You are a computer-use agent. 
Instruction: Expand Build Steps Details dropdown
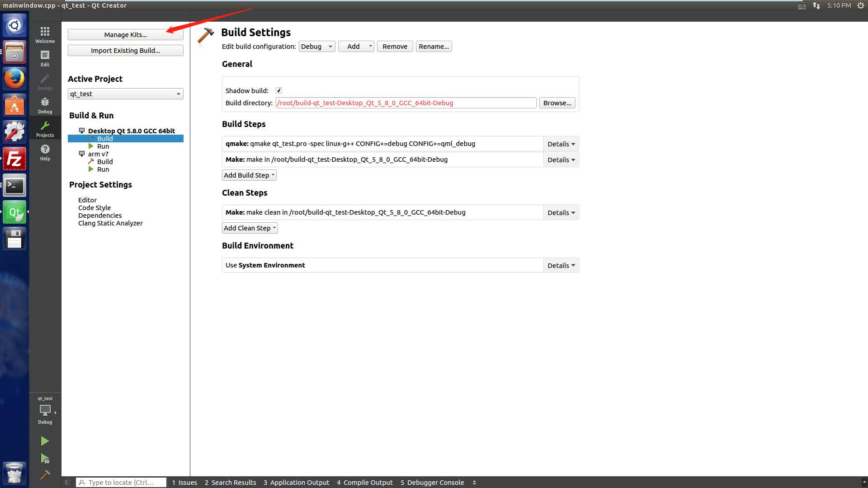[x=561, y=144]
